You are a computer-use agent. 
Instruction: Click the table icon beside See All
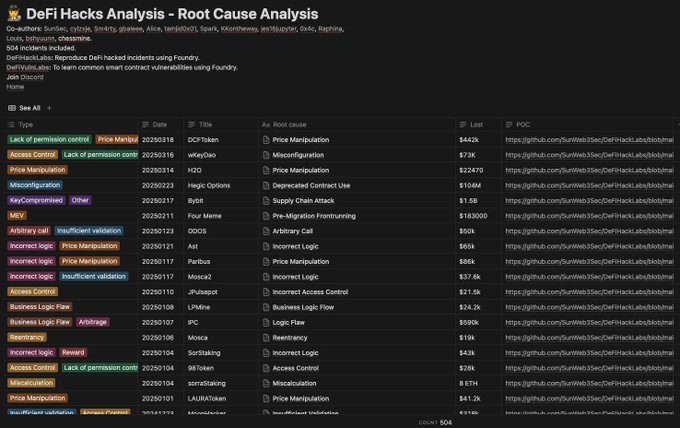12,108
